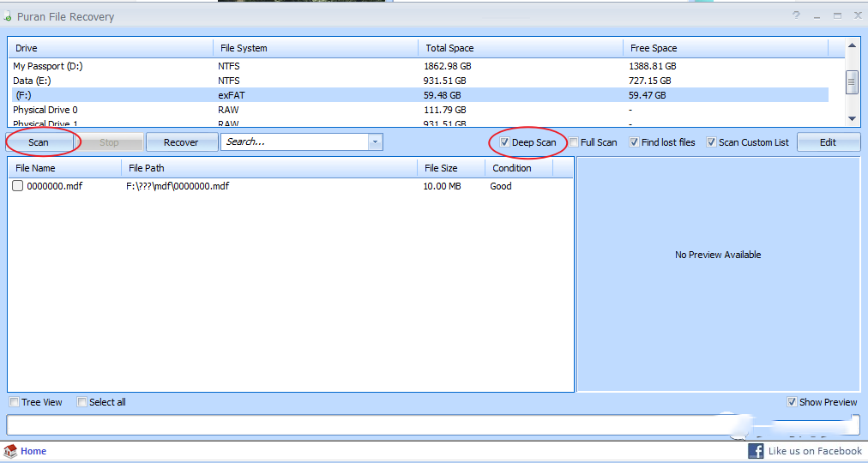
Task: Open the help question mark icon
Action: pos(796,15)
